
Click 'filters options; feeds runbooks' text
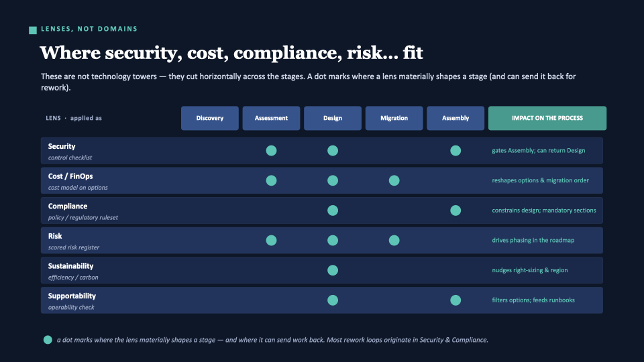533,300
